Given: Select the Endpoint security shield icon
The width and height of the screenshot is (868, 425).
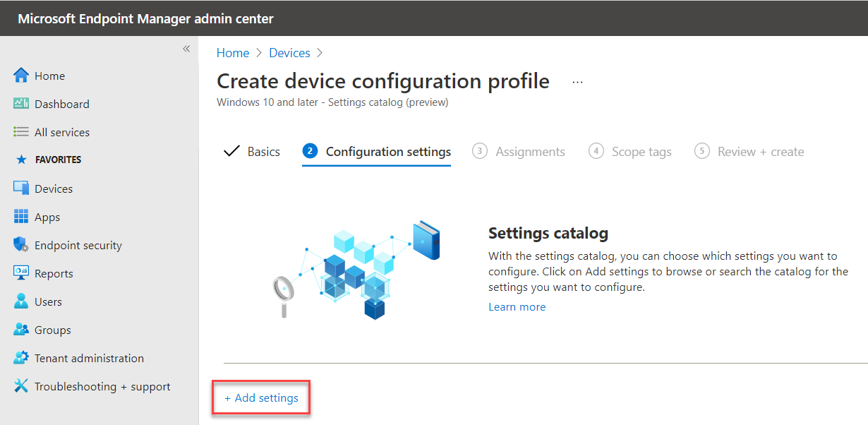Looking at the screenshot, I should point(21,245).
